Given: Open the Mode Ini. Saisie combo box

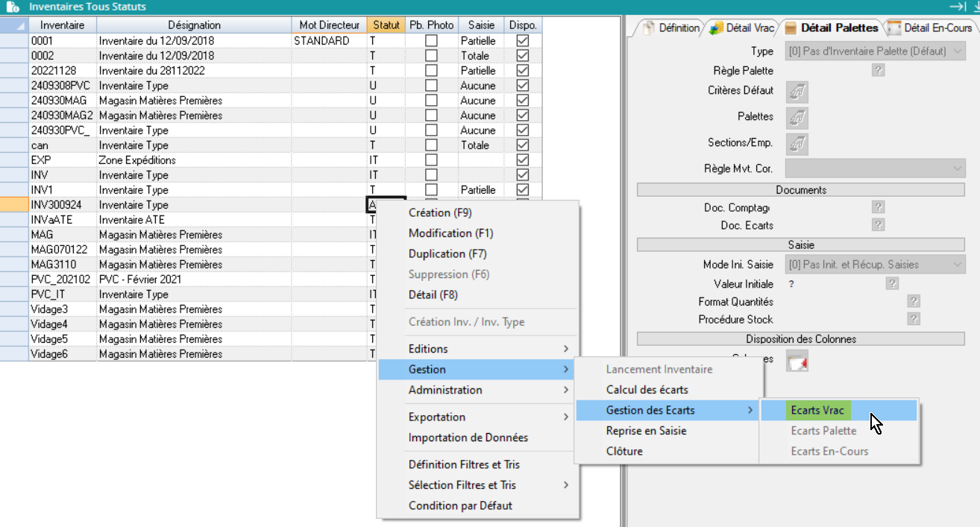Looking at the screenshot, I should pyautogui.click(x=876, y=265).
